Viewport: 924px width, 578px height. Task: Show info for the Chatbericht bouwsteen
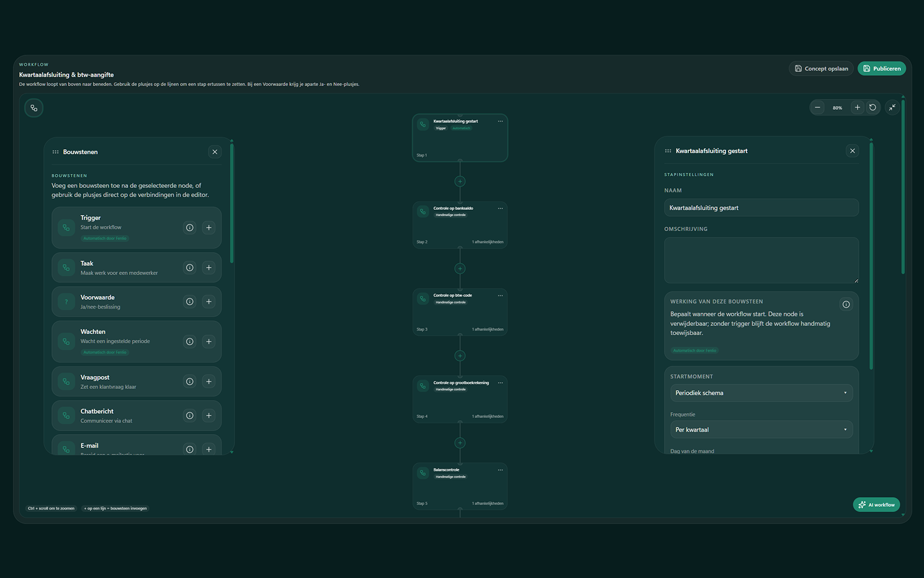pyautogui.click(x=189, y=416)
